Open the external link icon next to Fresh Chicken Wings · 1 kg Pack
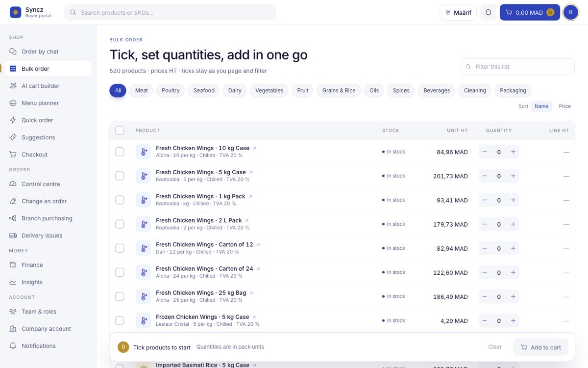The height and width of the screenshot is (368, 588). click(x=250, y=196)
